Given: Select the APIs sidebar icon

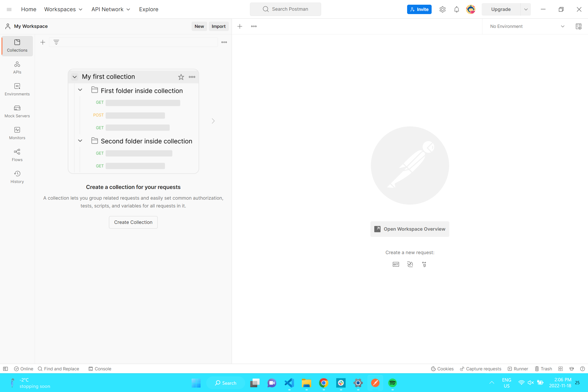Looking at the screenshot, I should click(x=17, y=67).
